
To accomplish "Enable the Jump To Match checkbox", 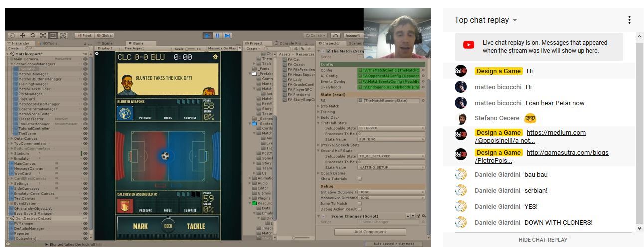I will (359, 203).
